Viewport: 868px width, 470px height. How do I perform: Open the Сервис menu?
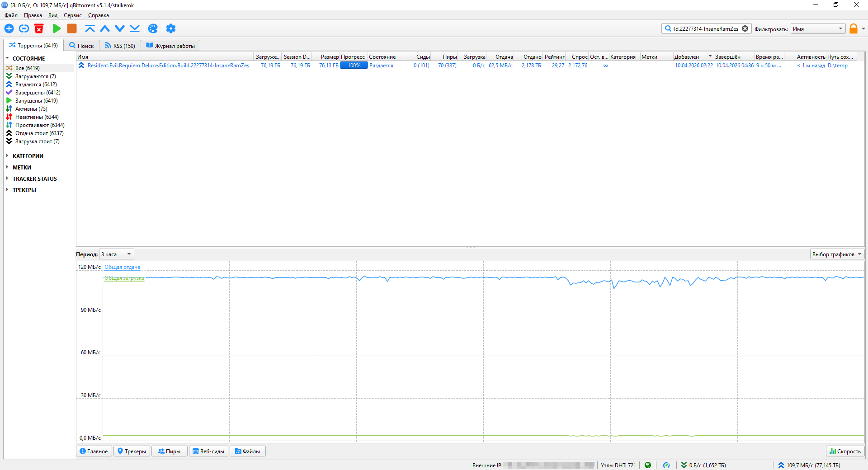point(72,15)
